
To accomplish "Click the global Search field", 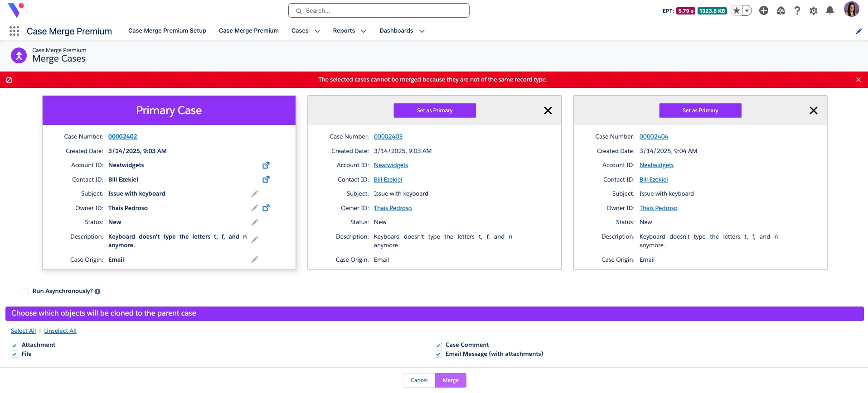I will click(379, 10).
